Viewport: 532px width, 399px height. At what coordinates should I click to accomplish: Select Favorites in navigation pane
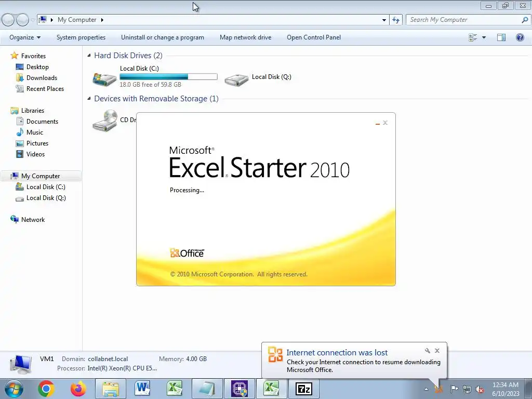(x=33, y=56)
